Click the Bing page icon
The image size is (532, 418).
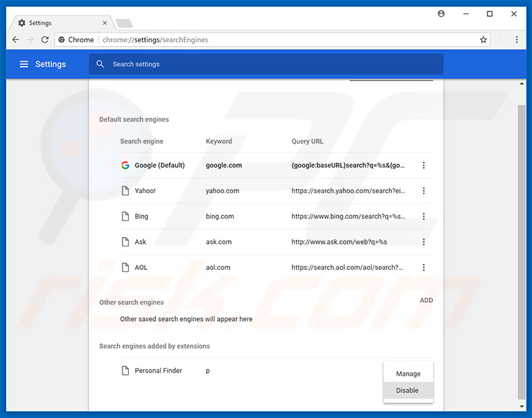pos(125,216)
